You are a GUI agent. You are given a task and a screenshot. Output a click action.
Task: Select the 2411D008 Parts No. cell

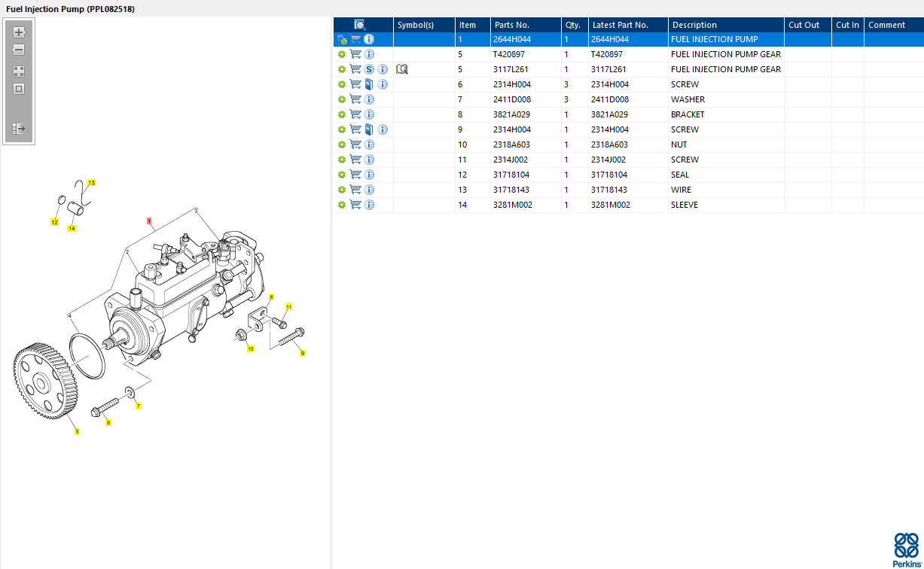pos(526,99)
